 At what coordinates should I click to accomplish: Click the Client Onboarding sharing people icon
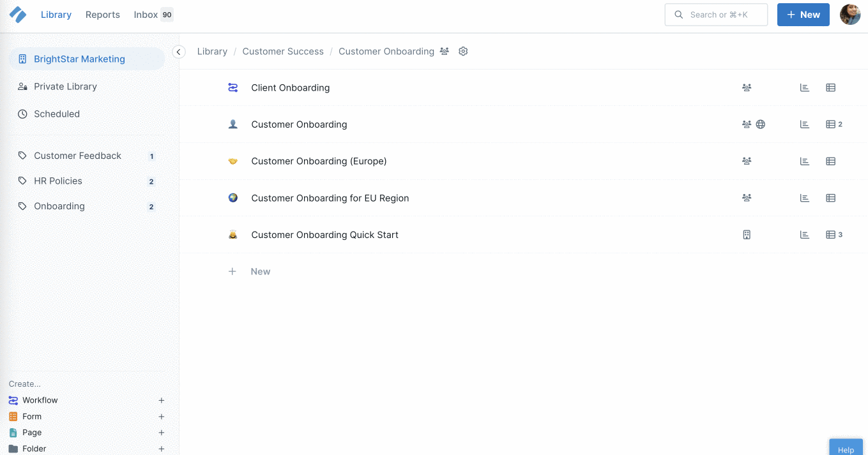pos(747,87)
